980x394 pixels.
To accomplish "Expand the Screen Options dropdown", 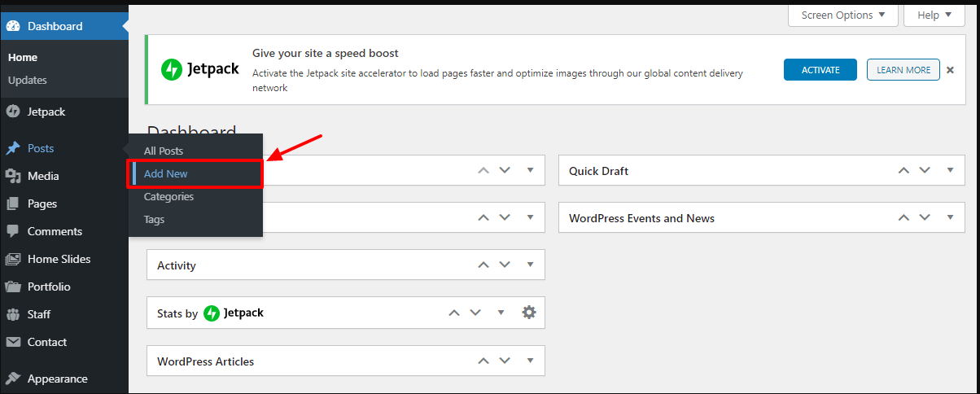I will point(842,15).
